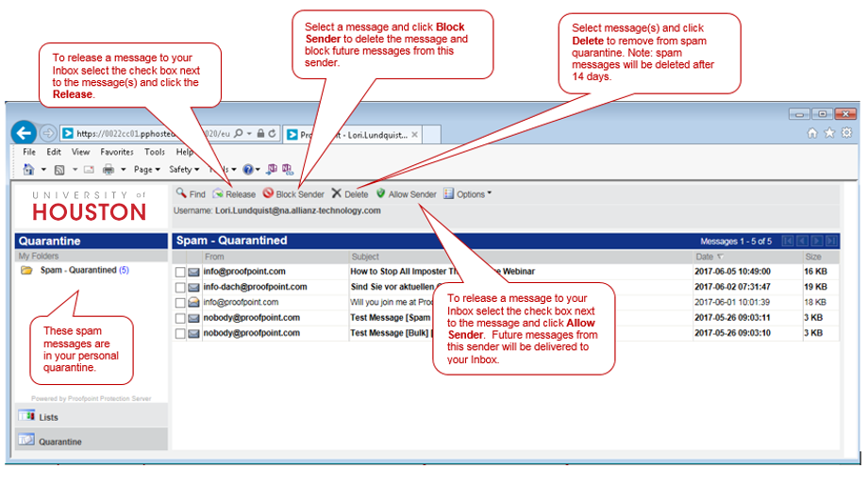Viewport: 868px width, 485px height.
Task: Click the Allow Sender shield button
Action: click(407, 193)
